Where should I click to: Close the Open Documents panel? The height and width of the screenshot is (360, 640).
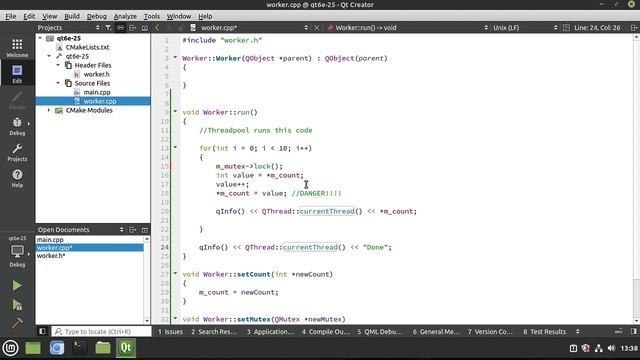(x=145, y=230)
